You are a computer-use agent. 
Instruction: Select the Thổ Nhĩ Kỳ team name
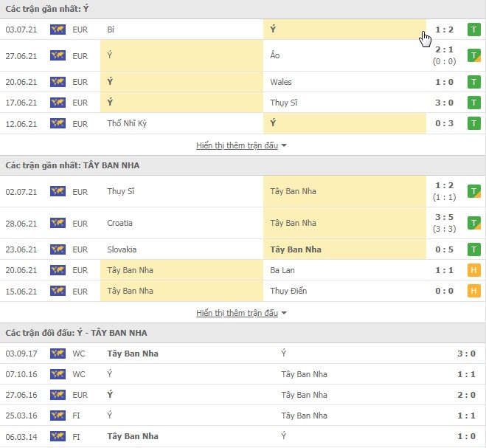click(127, 123)
